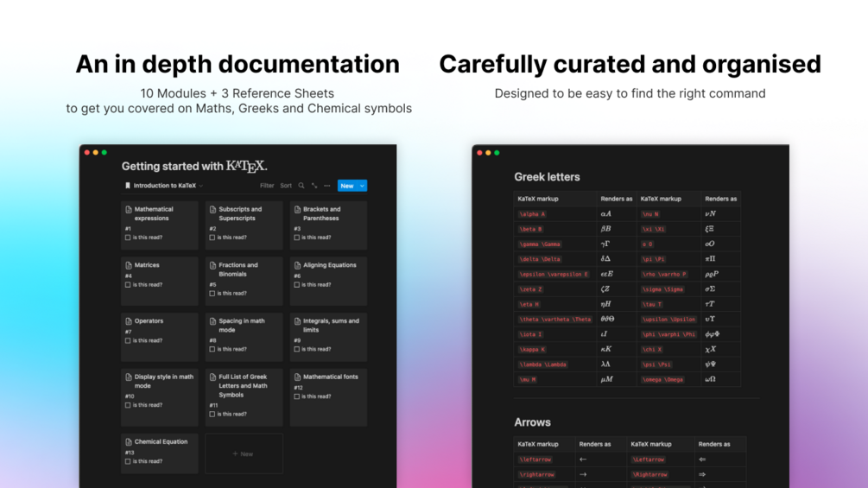
Task: Click the \leftarrow markup cell in Arrows table
Action: coord(544,459)
